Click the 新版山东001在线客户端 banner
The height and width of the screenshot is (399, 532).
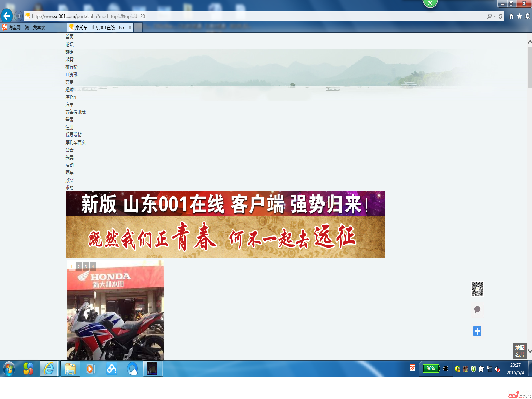[225, 204]
